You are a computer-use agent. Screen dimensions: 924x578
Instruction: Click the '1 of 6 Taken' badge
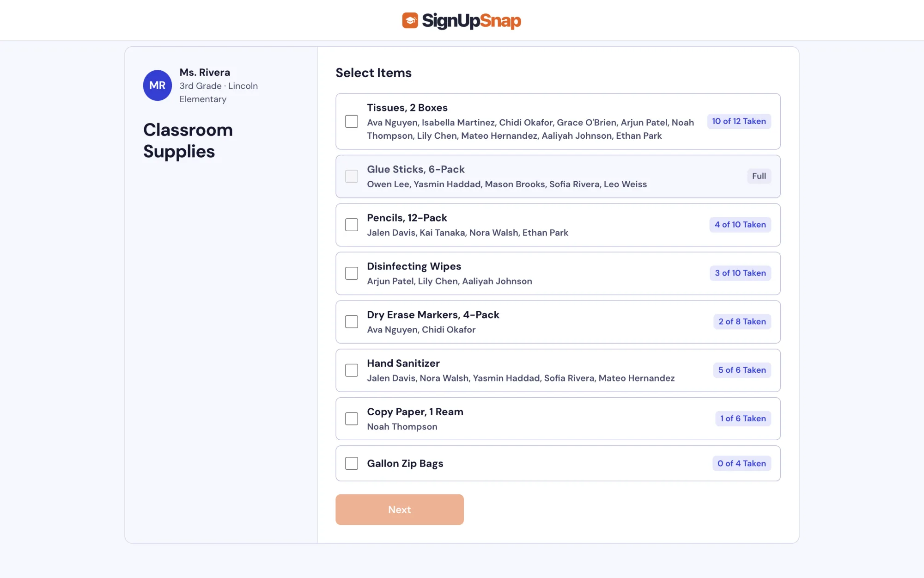743,419
